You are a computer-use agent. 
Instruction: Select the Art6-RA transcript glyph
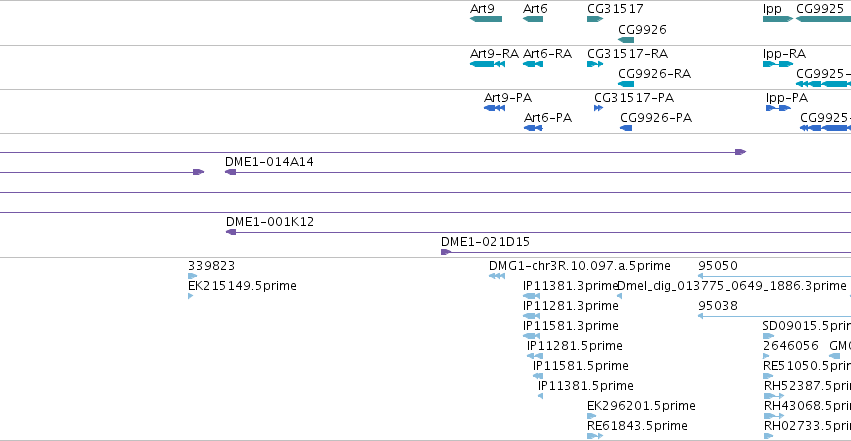pyautogui.click(x=533, y=64)
